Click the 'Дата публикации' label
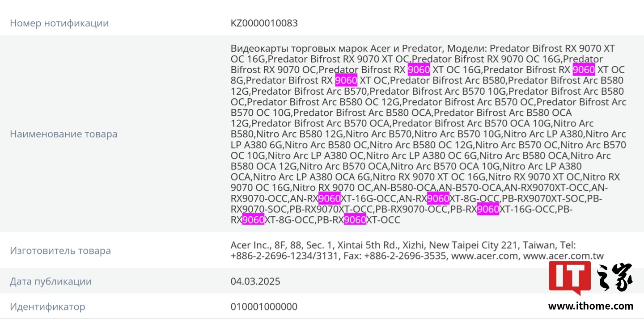Image resolution: width=644 pixels, height=319 pixels. [51, 281]
